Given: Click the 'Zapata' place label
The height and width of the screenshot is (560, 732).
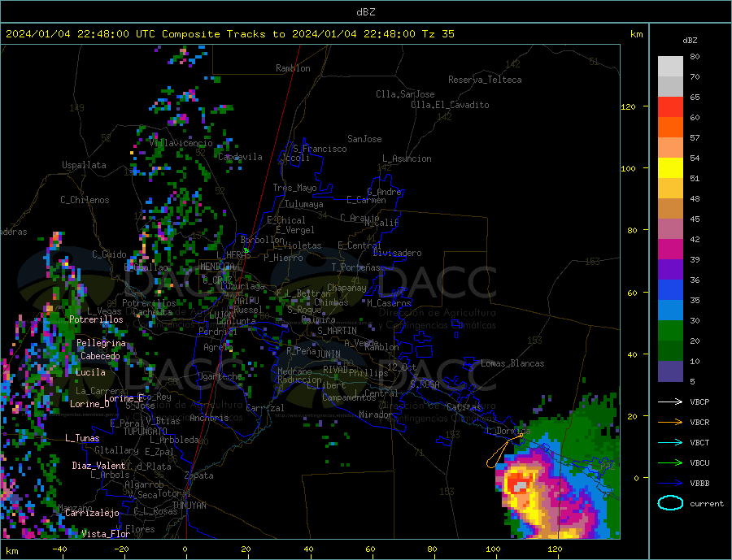Looking at the screenshot, I should 199,475.
